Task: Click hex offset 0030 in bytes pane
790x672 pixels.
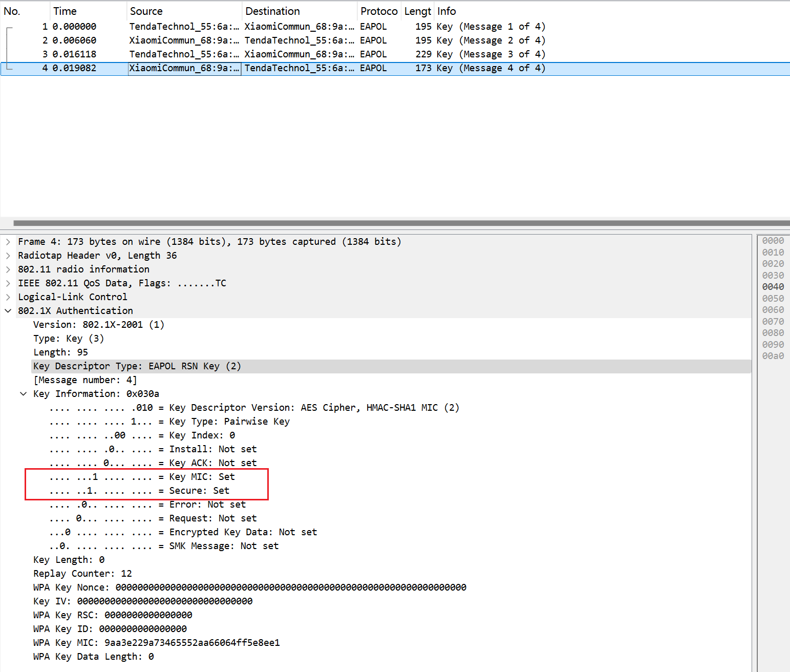Action: point(773,276)
